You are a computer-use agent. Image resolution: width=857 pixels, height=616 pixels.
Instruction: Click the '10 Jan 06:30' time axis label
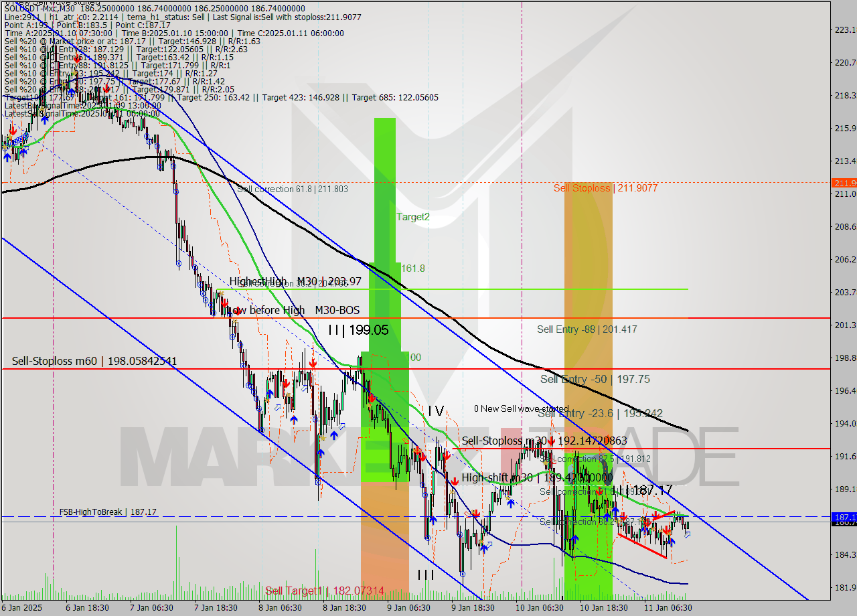point(539,608)
